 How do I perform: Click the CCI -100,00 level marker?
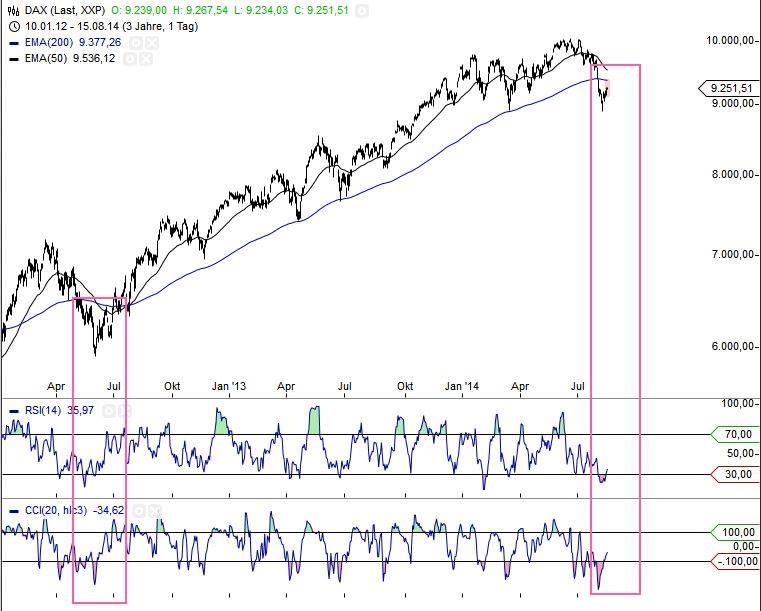(734, 561)
